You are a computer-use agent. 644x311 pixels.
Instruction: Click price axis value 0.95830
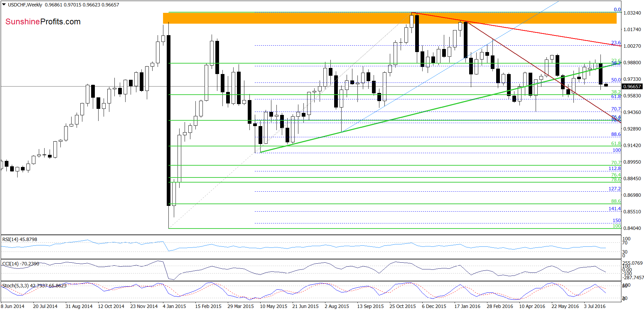click(632, 96)
